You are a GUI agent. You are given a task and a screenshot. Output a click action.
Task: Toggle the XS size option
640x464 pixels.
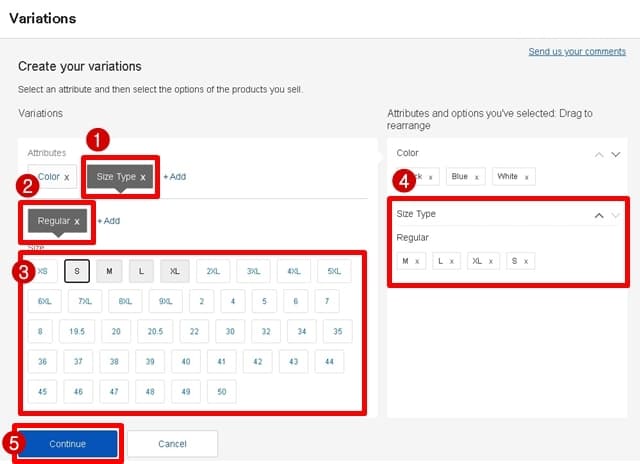[40, 271]
